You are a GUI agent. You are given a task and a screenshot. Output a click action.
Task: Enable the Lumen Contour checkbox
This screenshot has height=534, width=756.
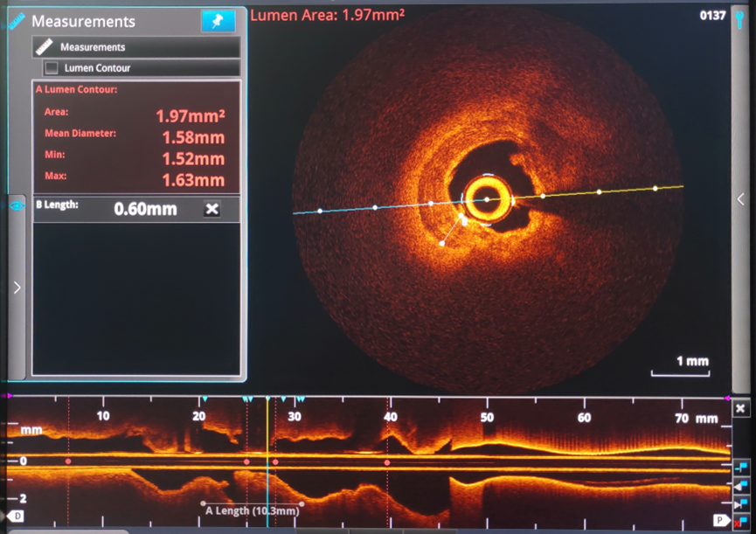52,67
